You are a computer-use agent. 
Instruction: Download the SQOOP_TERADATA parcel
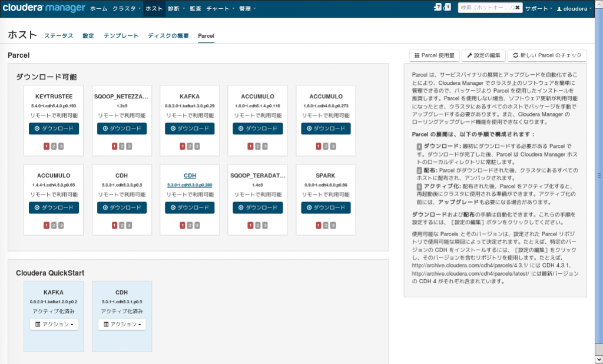click(258, 208)
